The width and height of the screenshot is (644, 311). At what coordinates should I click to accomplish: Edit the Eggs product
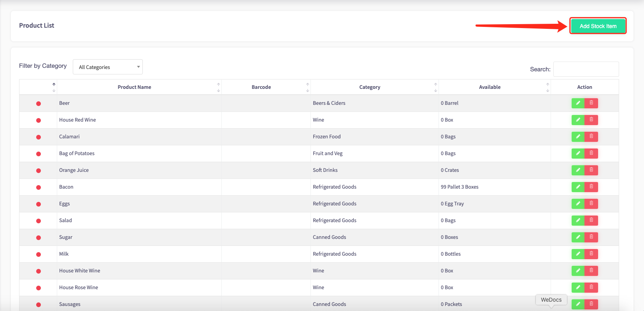pyautogui.click(x=578, y=203)
